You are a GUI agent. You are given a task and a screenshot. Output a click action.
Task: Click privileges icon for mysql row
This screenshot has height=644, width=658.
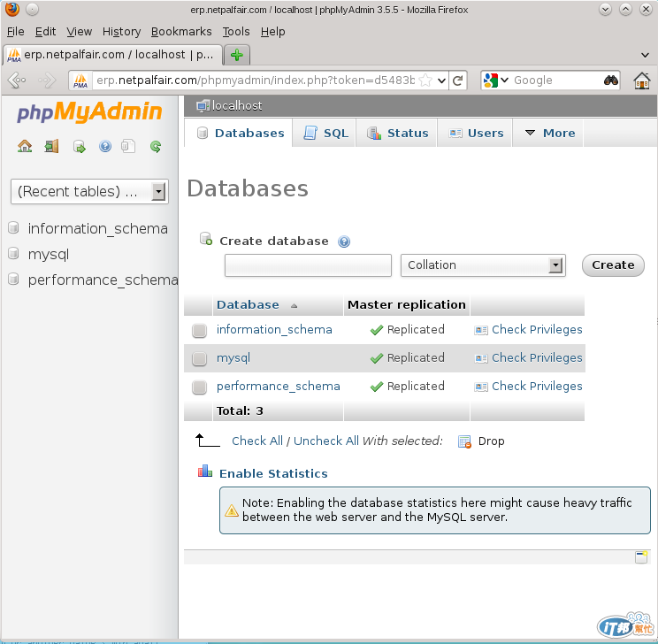coord(481,358)
